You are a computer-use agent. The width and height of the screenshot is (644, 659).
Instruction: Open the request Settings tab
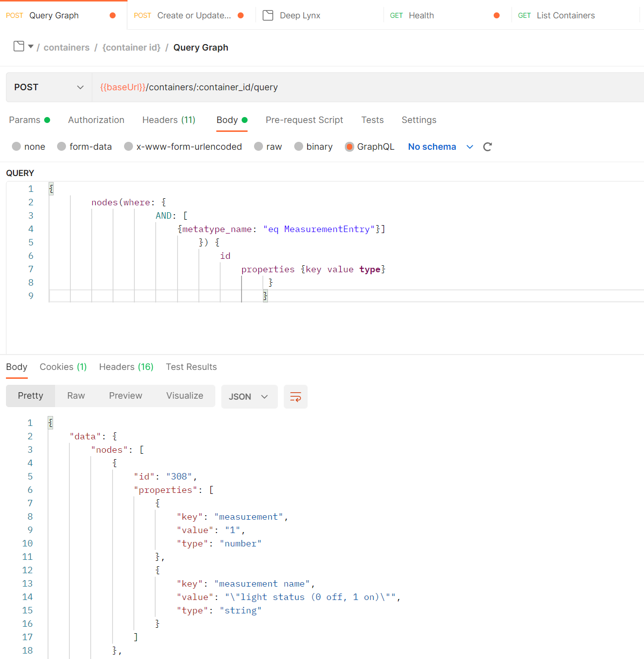pyautogui.click(x=419, y=120)
